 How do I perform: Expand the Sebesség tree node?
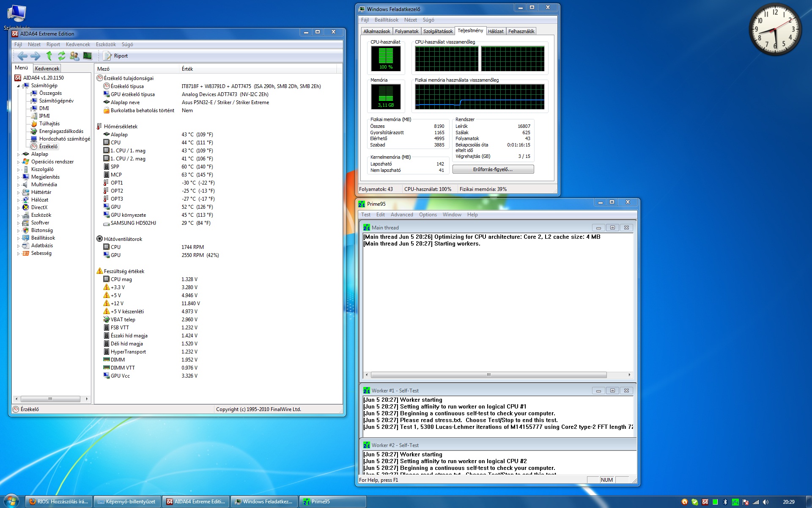(x=18, y=254)
